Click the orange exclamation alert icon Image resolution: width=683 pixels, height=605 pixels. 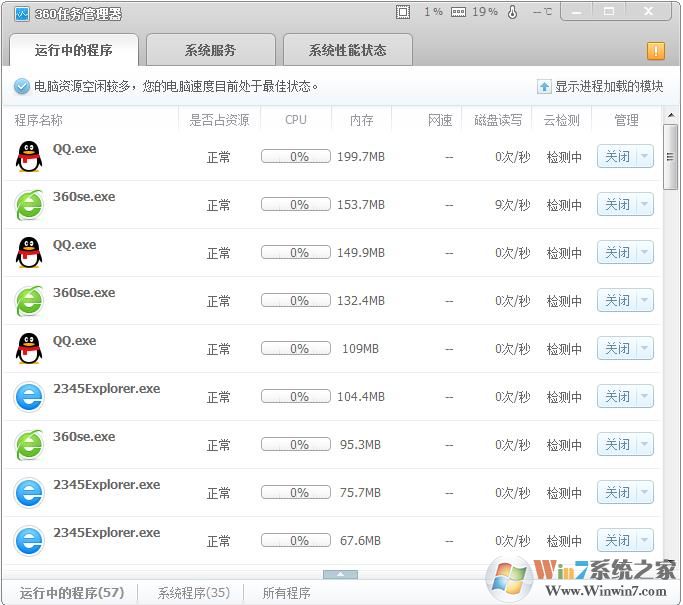coord(655,51)
